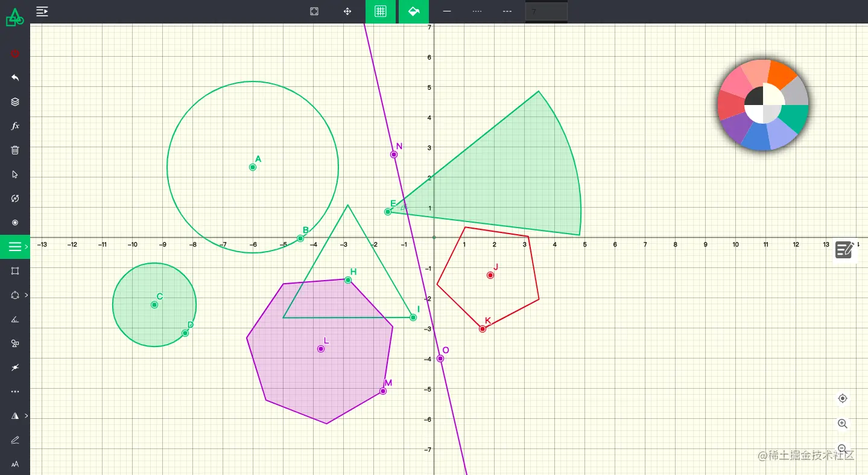The width and height of the screenshot is (868, 475).
Task: Select the pointer cursor tool
Action: click(x=15, y=174)
